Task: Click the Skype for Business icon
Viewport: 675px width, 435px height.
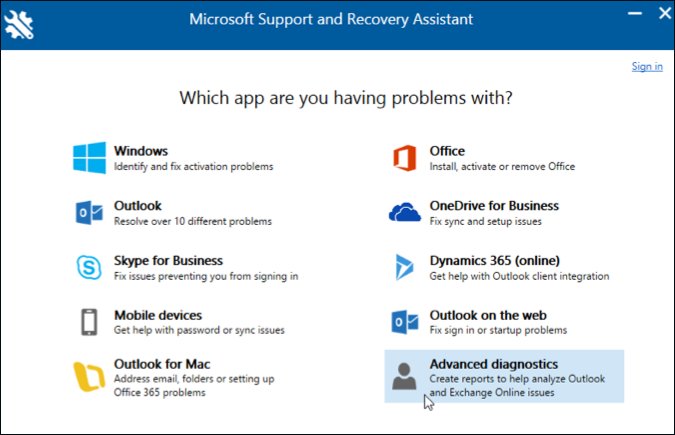Action: 89,267
